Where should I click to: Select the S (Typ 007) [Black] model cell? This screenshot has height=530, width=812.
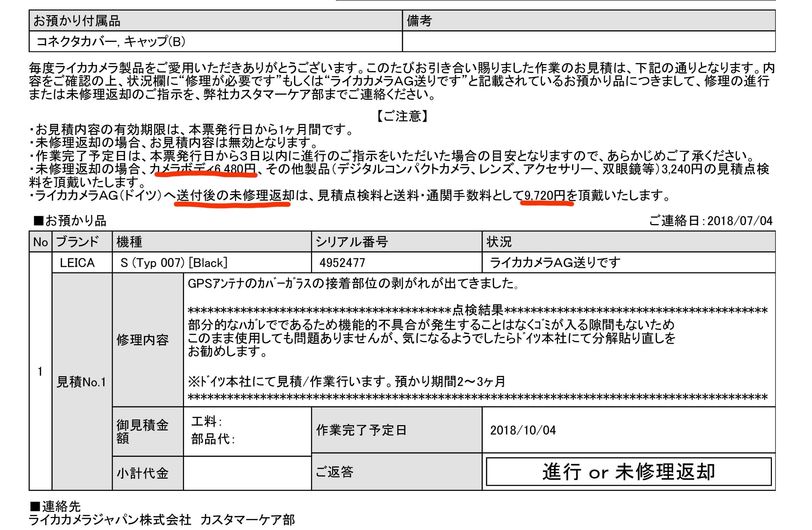pos(212,263)
